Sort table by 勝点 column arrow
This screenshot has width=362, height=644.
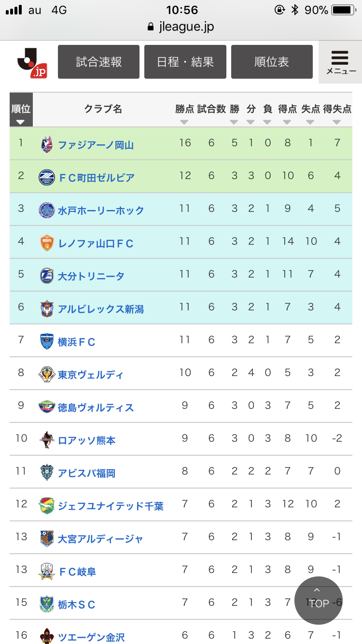184,122
